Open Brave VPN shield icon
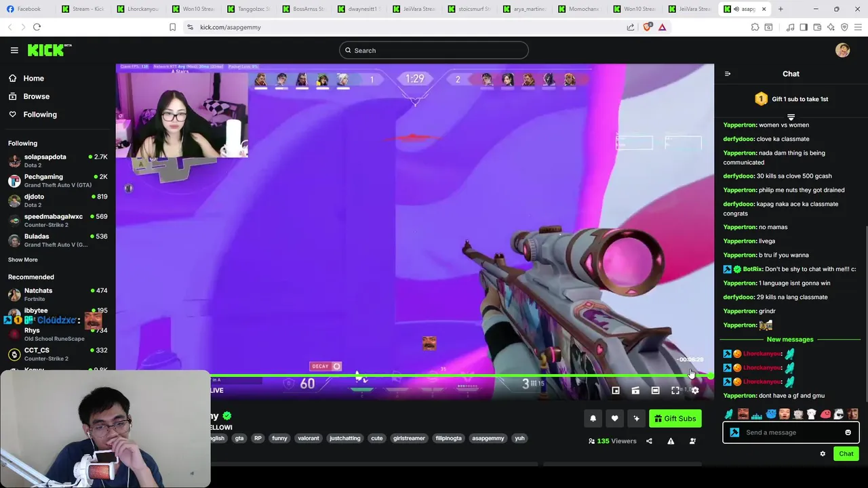Image resolution: width=868 pixels, height=488 pixels. (844, 27)
